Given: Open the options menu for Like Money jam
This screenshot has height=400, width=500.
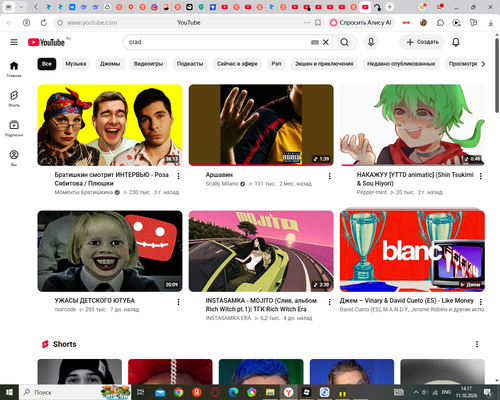Looking at the screenshot, I should [x=481, y=302].
